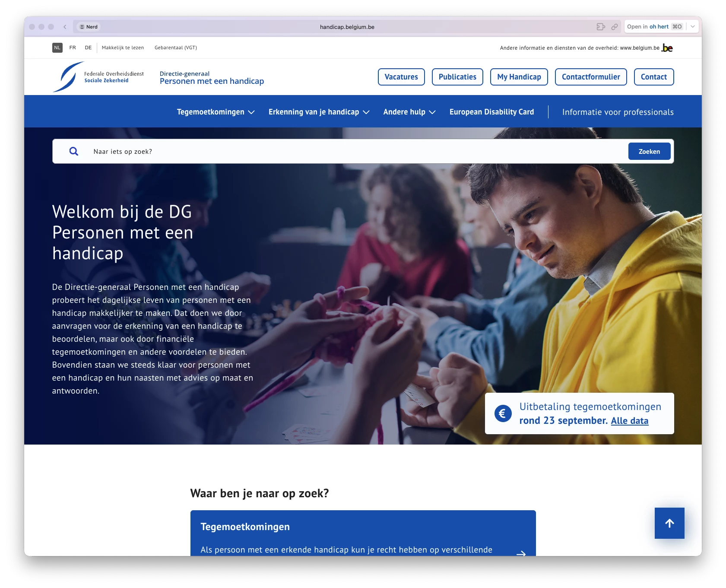Click the browser back arrow
Image resolution: width=726 pixels, height=588 pixels.
pos(65,27)
